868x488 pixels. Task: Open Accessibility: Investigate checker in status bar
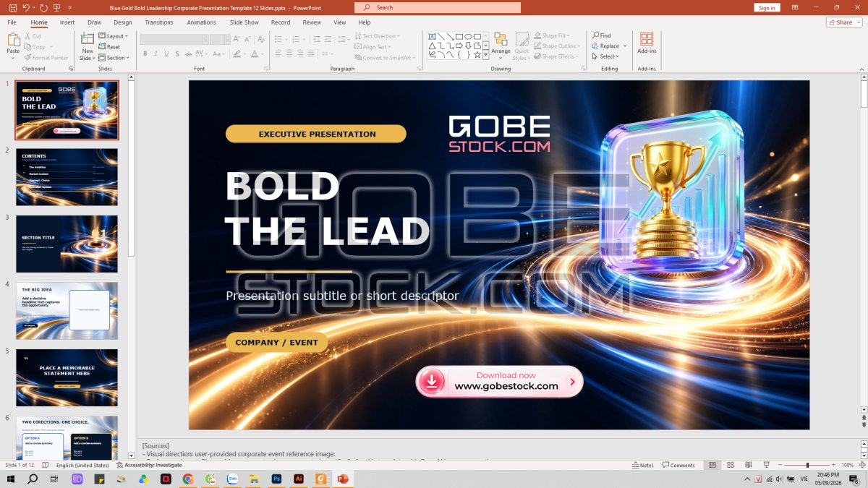coord(149,465)
